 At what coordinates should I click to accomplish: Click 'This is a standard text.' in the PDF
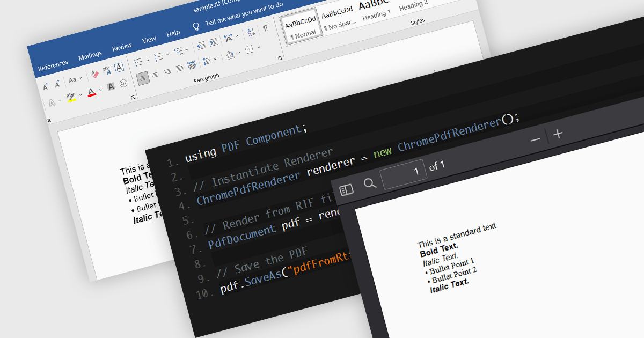tap(458, 235)
